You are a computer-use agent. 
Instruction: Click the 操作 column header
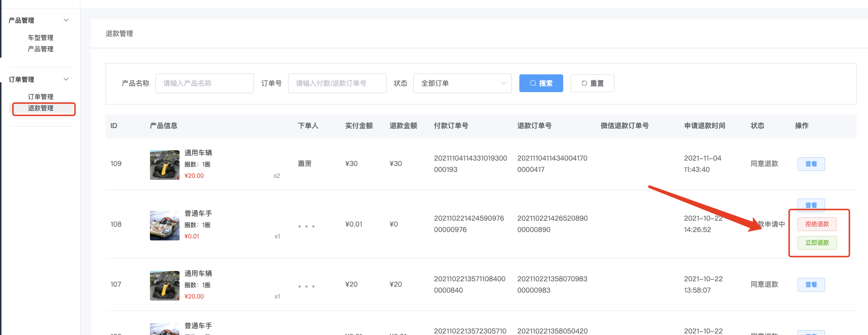802,126
